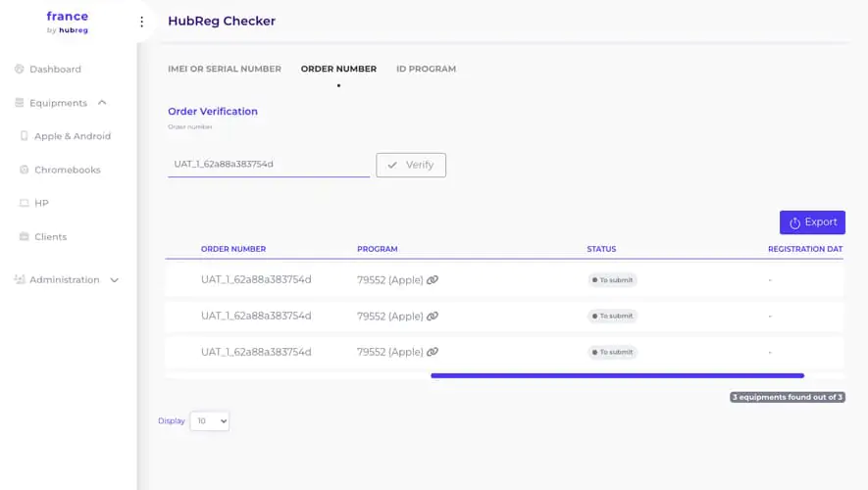
Task: Click the Clients sidebar icon
Action: coord(24,237)
